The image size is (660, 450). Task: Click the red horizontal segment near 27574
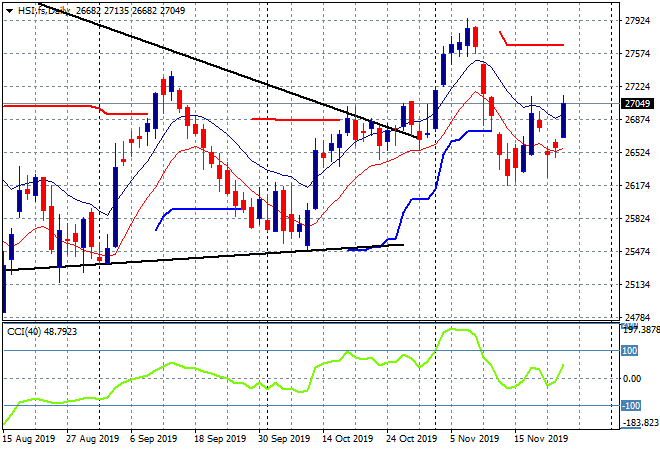tap(535, 45)
